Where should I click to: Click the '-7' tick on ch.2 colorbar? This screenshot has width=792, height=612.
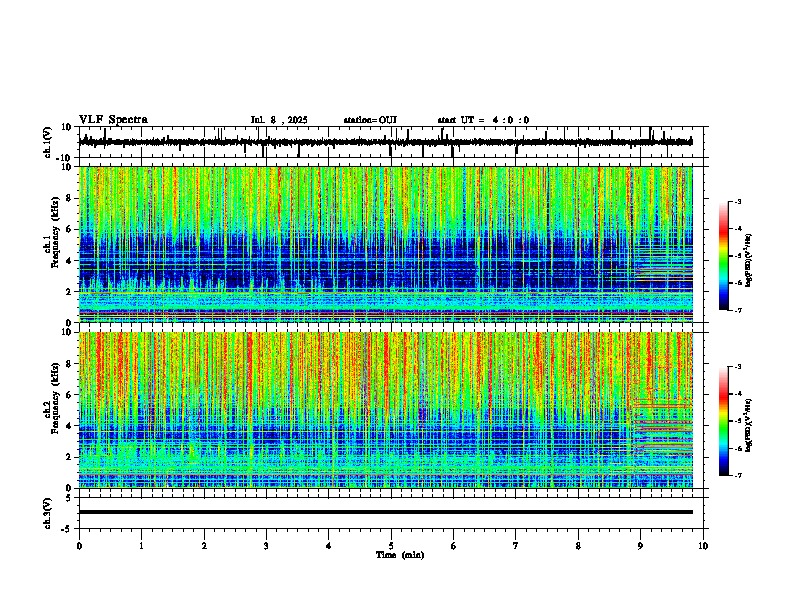tap(737, 476)
